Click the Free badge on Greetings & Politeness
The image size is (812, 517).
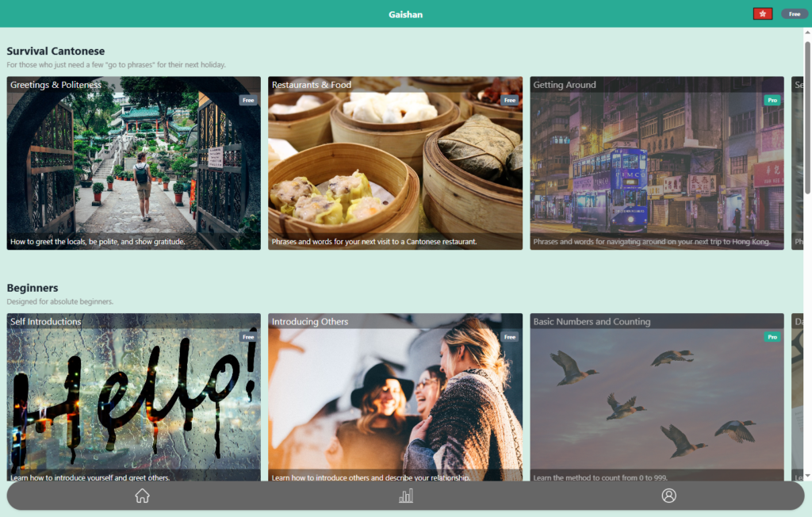pos(248,100)
